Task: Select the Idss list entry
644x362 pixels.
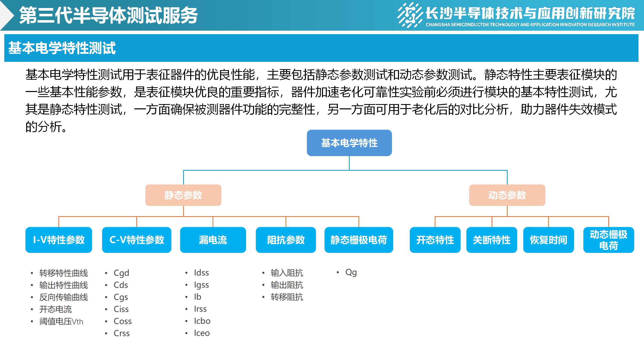Action: point(202,273)
